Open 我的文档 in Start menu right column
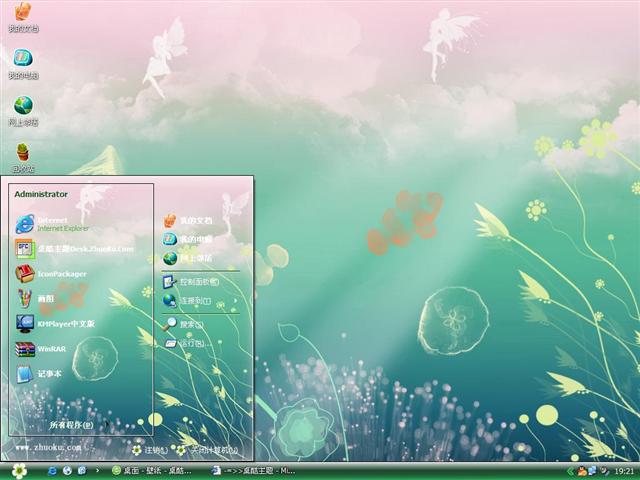 188,220
